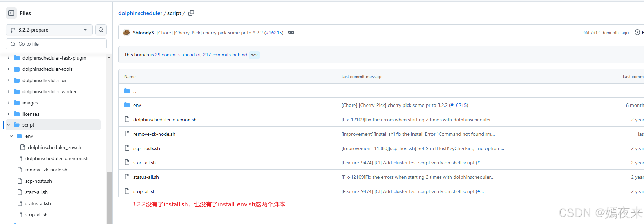644x224 pixels.
Task: Open dolphinscheduler-daemon.sh in sidebar tree
Action: point(57,158)
